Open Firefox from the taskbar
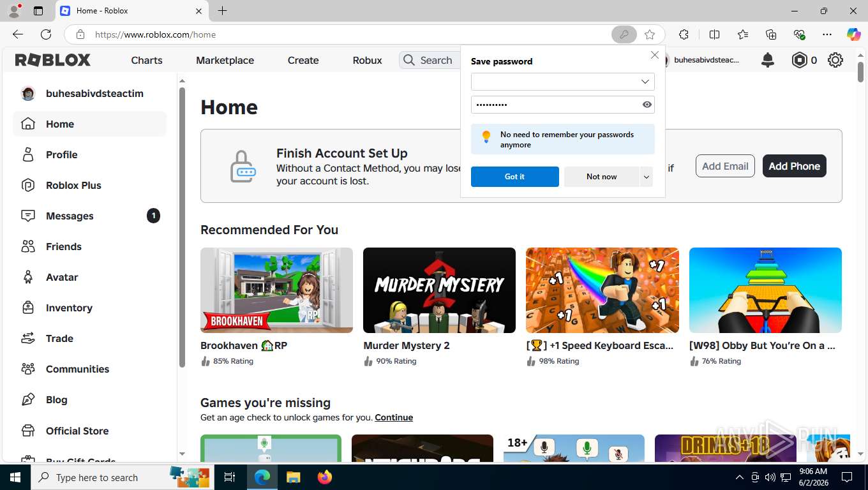Screen dimensions: 868x490 (325, 477)
